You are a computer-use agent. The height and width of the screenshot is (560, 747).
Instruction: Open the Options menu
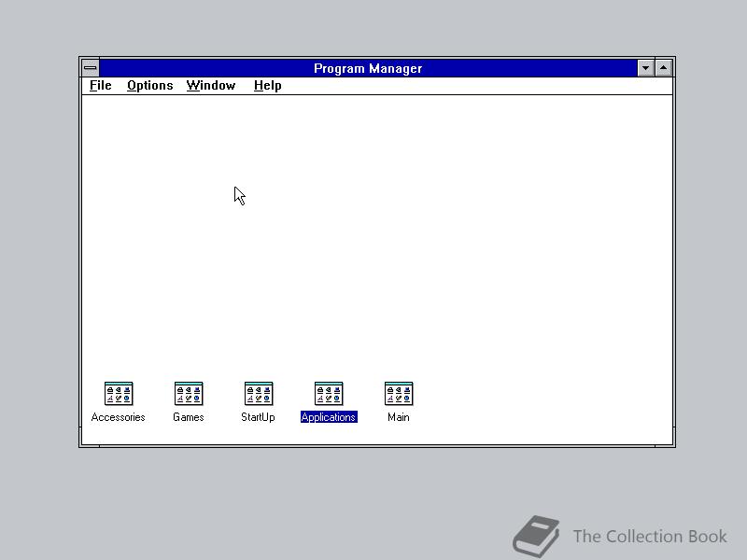click(x=149, y=86)
